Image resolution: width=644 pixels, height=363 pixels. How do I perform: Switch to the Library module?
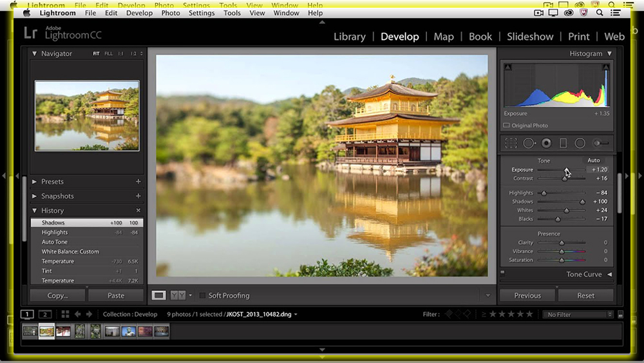[349, 37]
